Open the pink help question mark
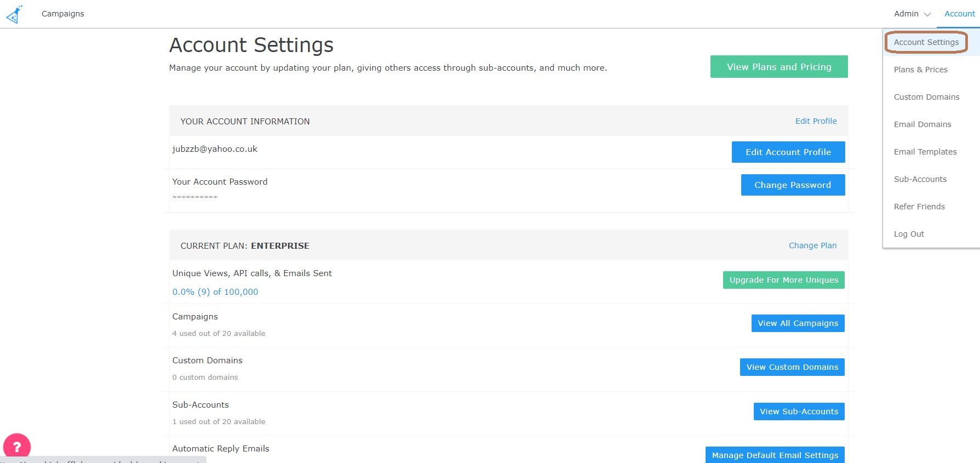 coord(17,446)
